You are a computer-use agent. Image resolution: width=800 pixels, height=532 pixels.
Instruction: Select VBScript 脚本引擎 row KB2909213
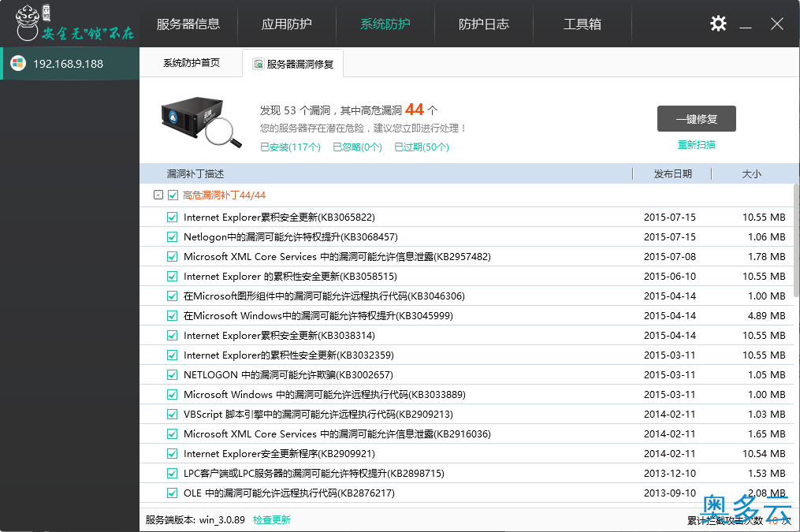click(x=467, y=415)
